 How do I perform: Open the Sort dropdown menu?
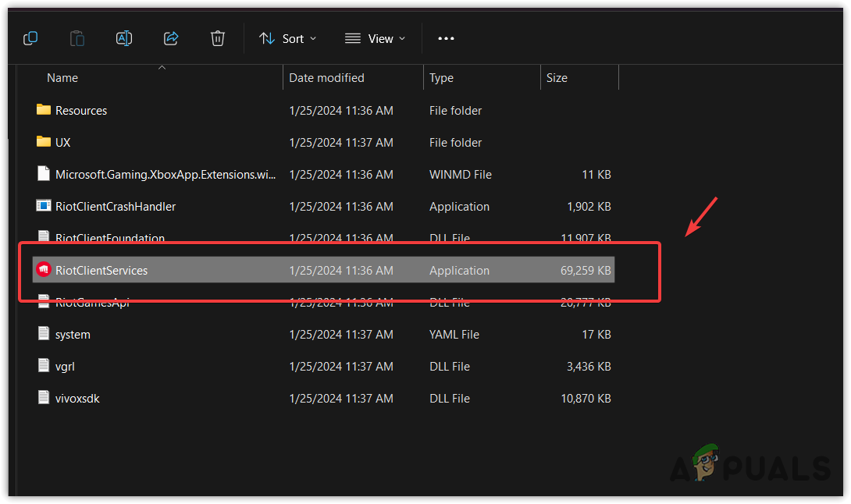tap(287, 38)
